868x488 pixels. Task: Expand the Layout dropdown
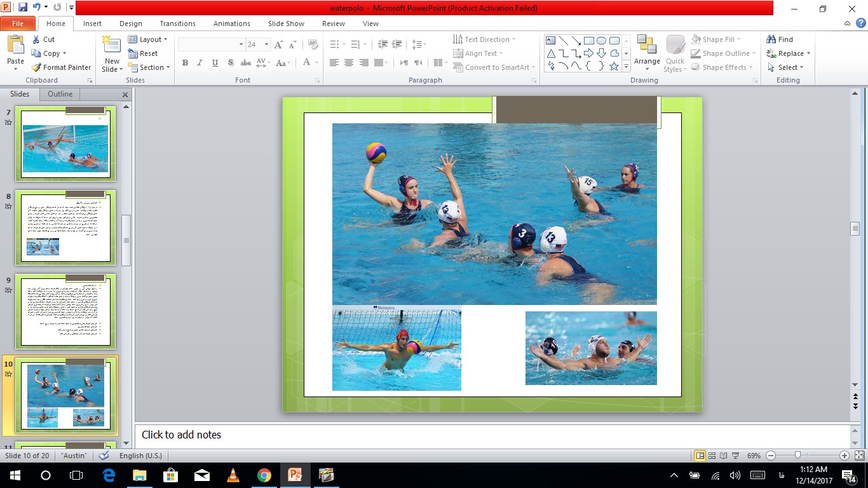(x=148, y=39)
